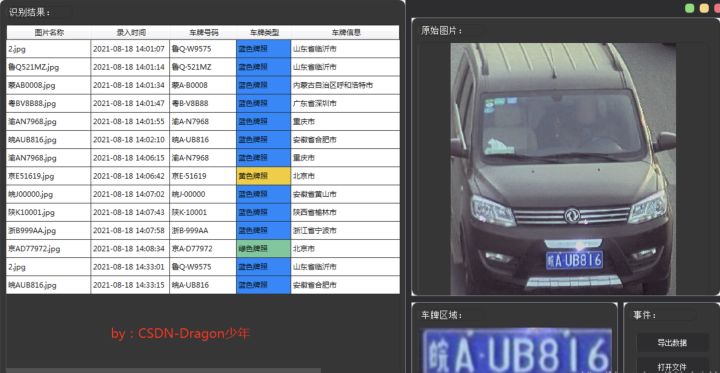Click the green window control button
Viewport: 720px width, 373px height.
coord(689,8)
